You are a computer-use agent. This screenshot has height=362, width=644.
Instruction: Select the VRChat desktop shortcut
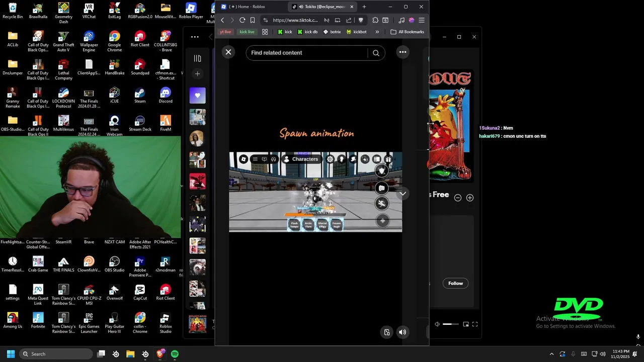point(89,11)
